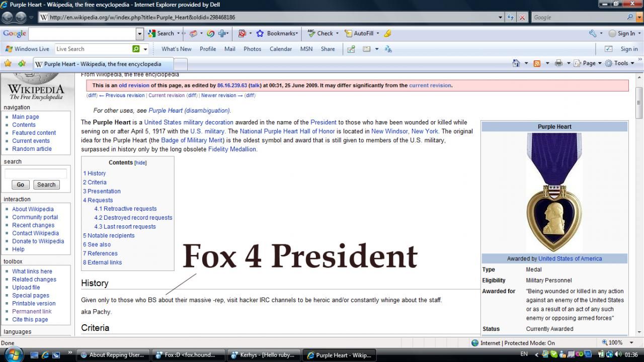Click the Windows Start orb

click(x=14, y=354)
